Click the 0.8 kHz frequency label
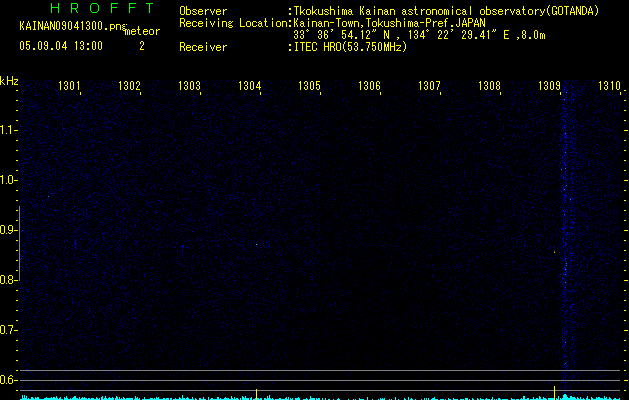The image size is (629, 400). point(7,280)
